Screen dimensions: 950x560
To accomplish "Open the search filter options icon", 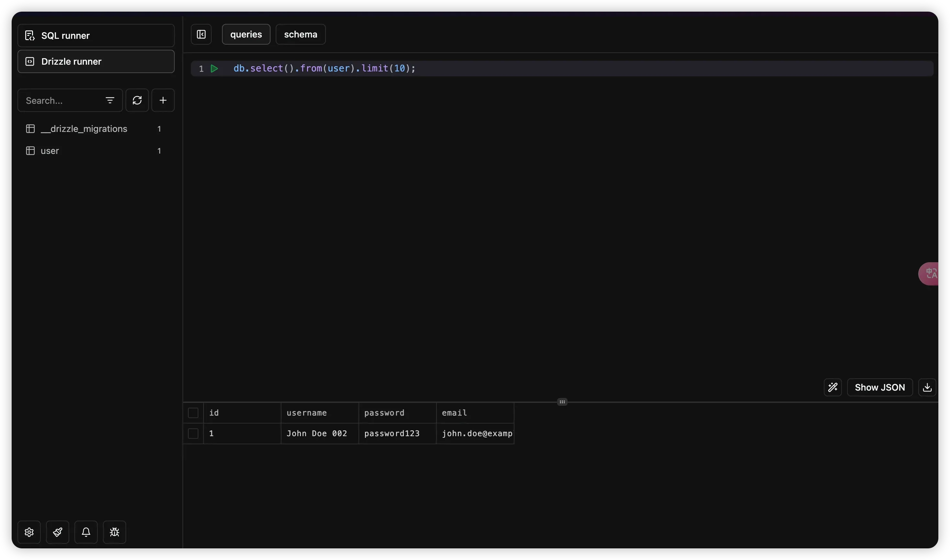I will pyautogui.click(x=110, y=100).
